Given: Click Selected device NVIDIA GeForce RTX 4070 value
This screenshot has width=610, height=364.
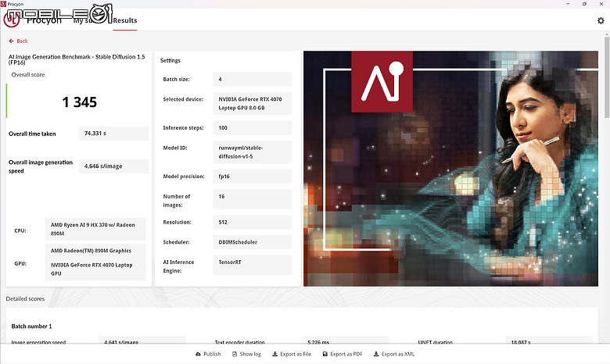Looking at the screenshot, I should click(x=252, y=103).
